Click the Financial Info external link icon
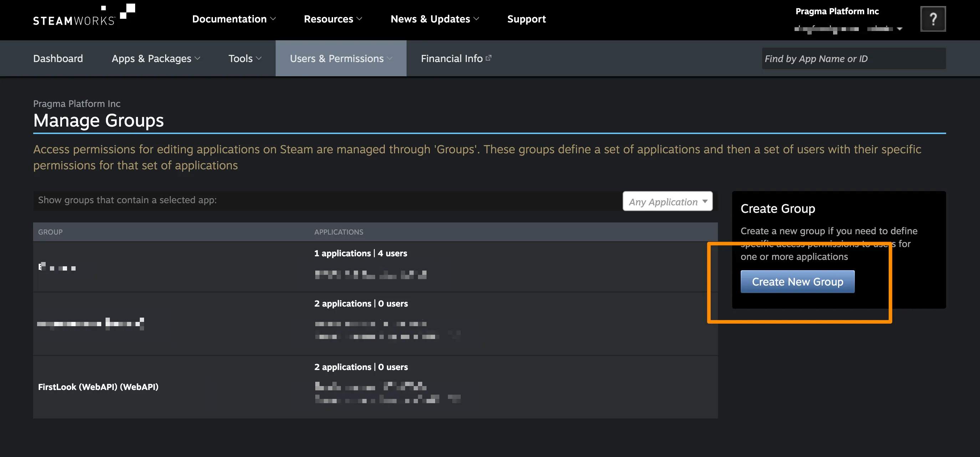Screen dimensions: 980x457 tap(489, 58)
